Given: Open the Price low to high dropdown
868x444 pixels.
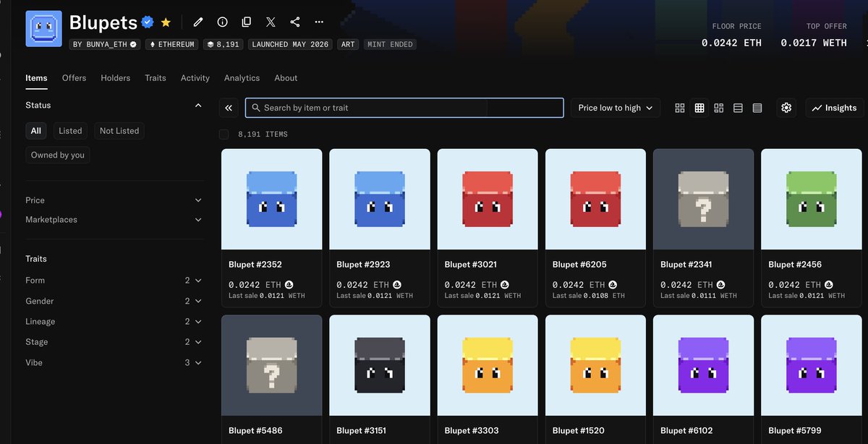Looking at the screenshot, I should pos(616,108).
